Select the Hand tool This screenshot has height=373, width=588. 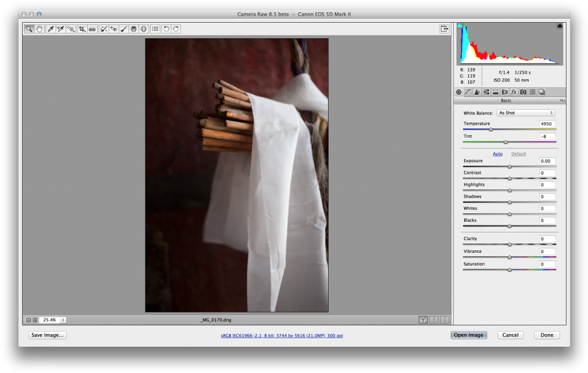tap(40, 28)
